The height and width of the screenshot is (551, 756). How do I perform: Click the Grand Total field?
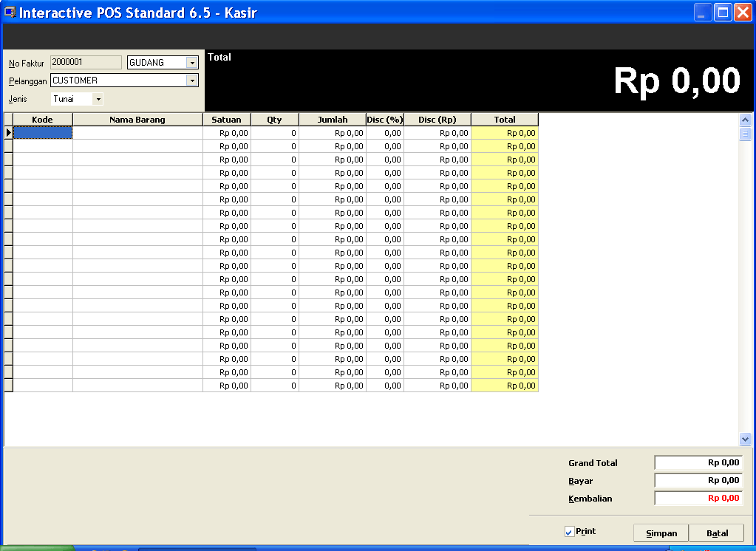click(x=698, y=463)
